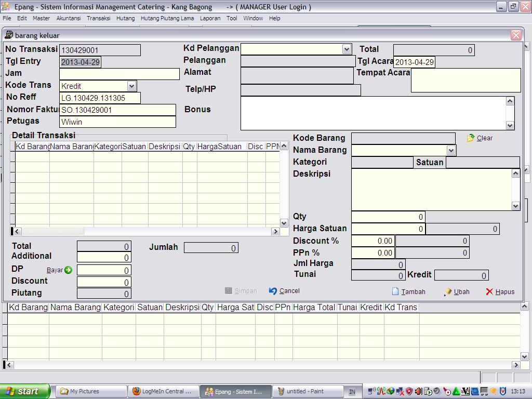
Task: Click the green Bayar arrow icon
Action: [68, 270]
